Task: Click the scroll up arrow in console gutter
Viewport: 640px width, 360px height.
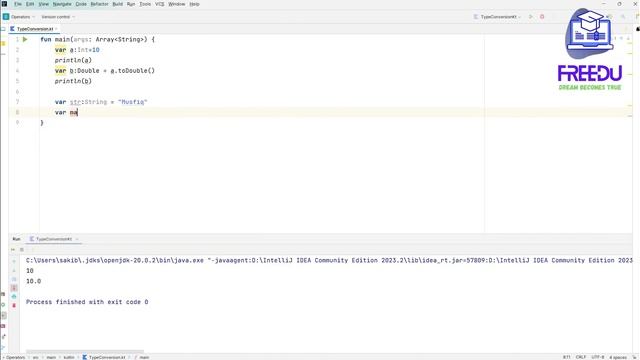Action: click(14, 261)
